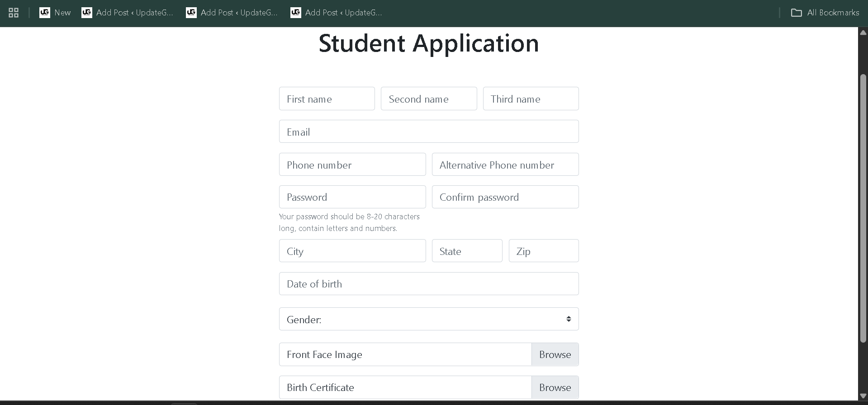Select the Password field
This screenshot has width=868, height=405.
[x=352, y=197]
